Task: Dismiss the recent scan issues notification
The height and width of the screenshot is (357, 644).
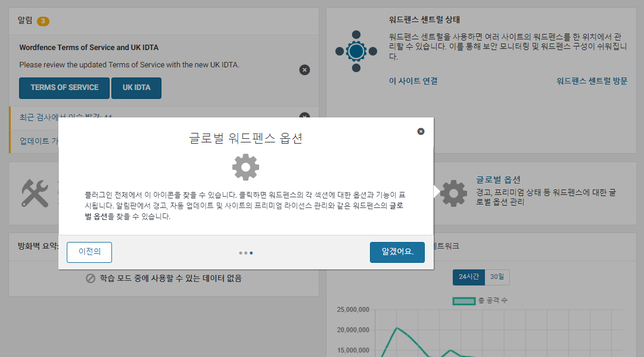Action: 304,115
